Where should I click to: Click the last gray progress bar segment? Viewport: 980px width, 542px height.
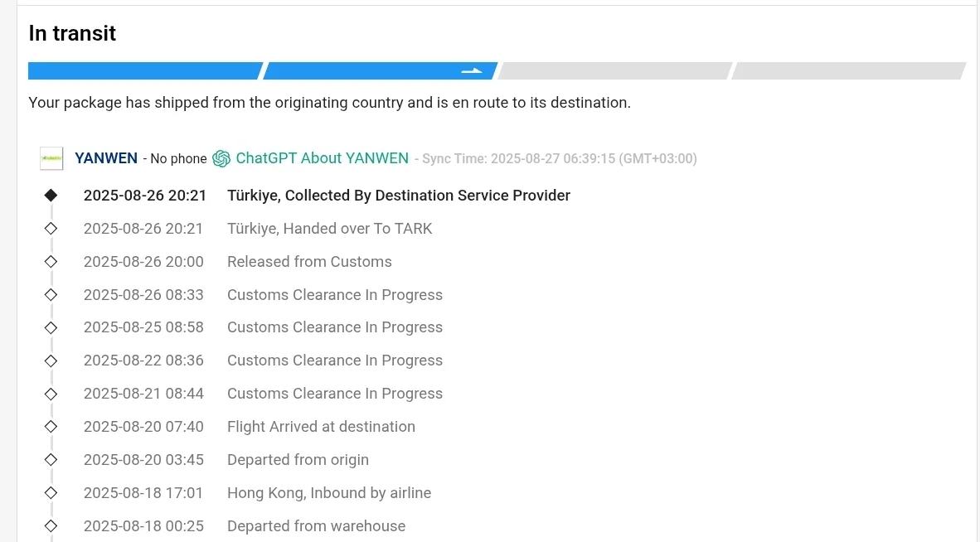coord(848,71)
